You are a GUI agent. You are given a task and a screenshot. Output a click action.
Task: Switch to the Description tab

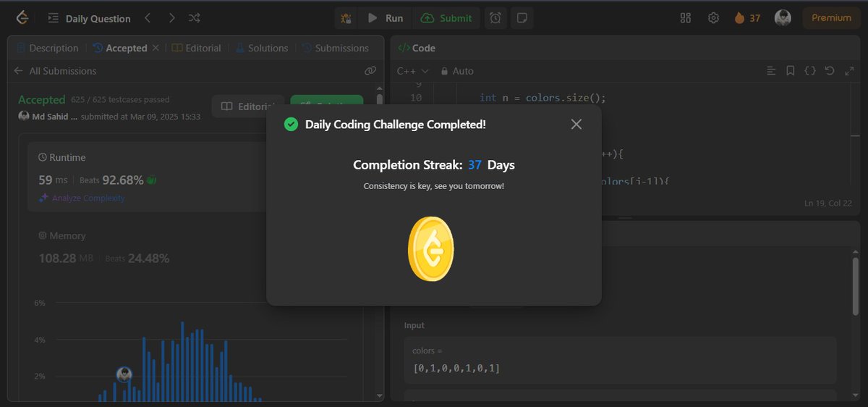click(x=46, y=48)
